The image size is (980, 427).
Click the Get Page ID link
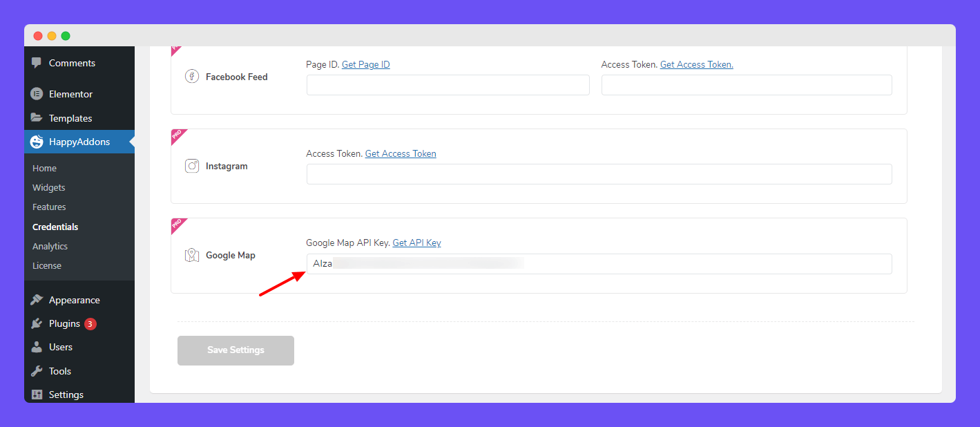[366, 64]
